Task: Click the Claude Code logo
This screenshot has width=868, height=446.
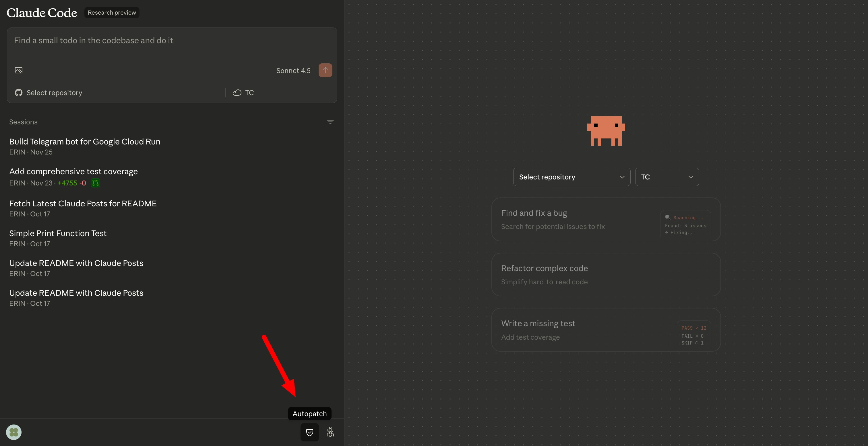Action: click(x=41, y=12)
